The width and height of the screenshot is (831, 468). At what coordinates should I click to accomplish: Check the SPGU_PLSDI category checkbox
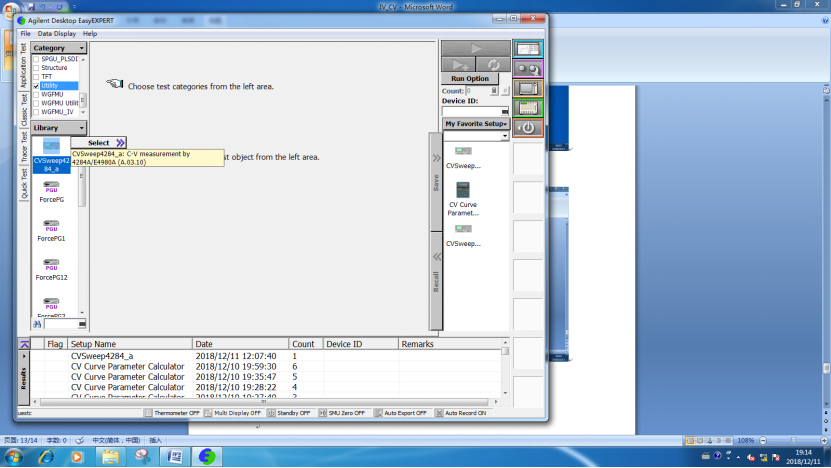[x=36, y=59]
